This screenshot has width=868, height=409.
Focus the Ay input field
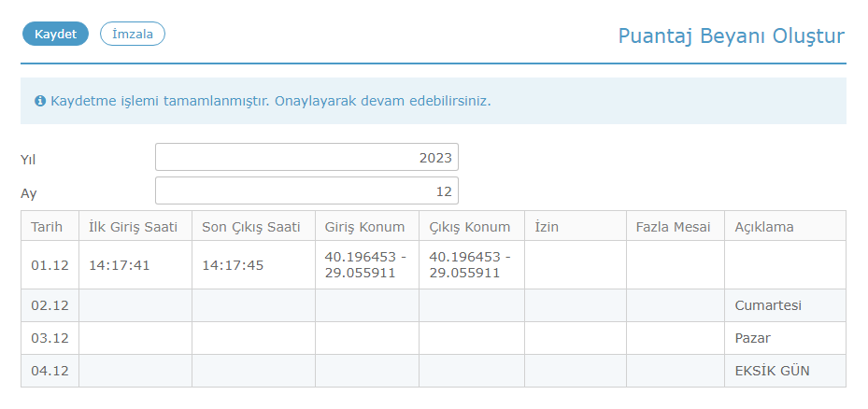click(306, 190)
